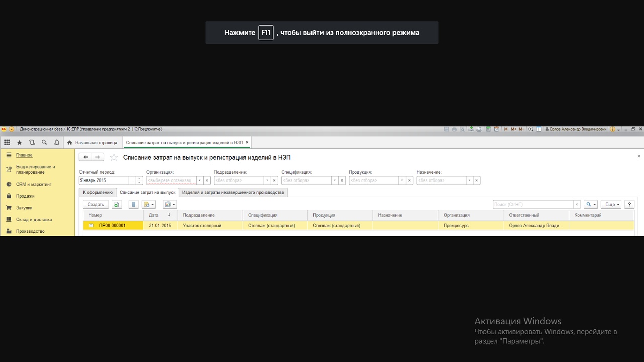Click the Favorites star in top toolbar
Image resolution: width=644 pixels, height=362 pixels.
coord(20,142)
